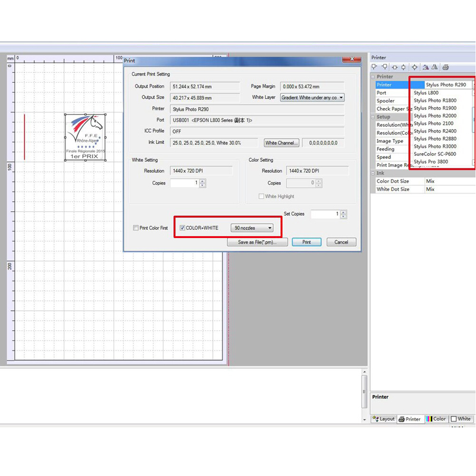Click the vertical center alignment icon
The image size is (476, 476).
pyautogui.click(x=403, y=67)
